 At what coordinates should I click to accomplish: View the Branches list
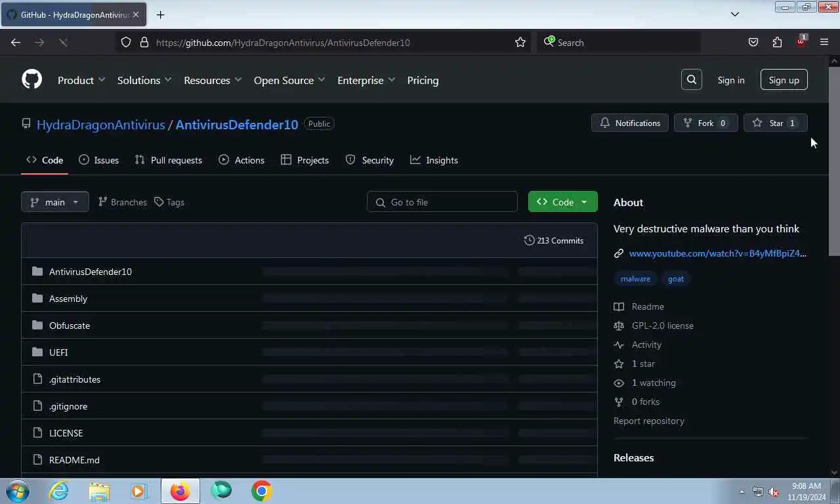pos(123,202)
